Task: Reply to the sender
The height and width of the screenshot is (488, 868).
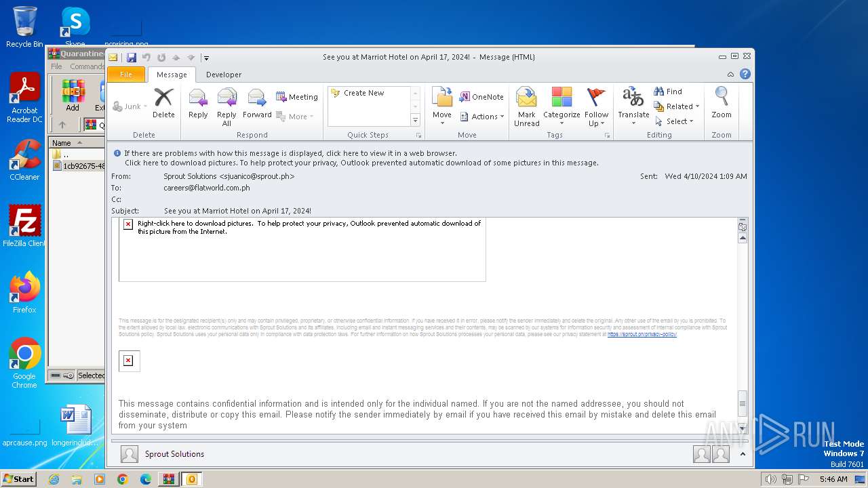Action: point(198,104)
